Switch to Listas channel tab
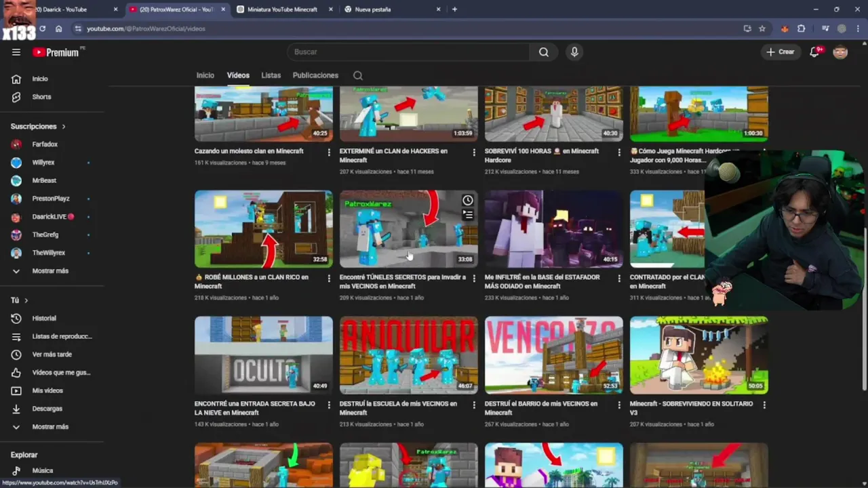The width and height of the screenshot is (868, 488). (x=271, y=75)
